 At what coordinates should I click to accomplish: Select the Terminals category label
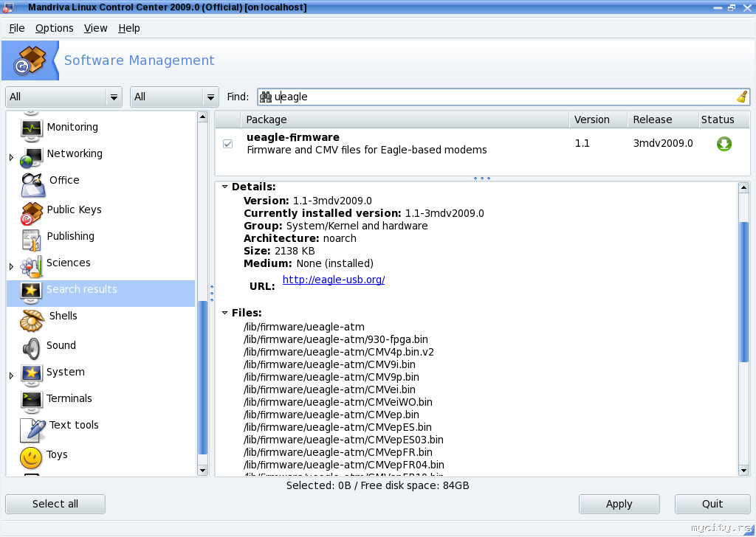69,398
